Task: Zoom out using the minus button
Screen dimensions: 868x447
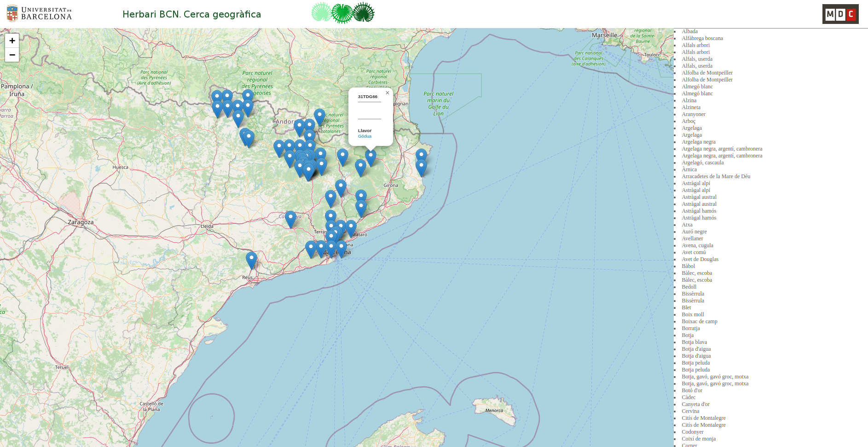Action: [x=12, y=55]
